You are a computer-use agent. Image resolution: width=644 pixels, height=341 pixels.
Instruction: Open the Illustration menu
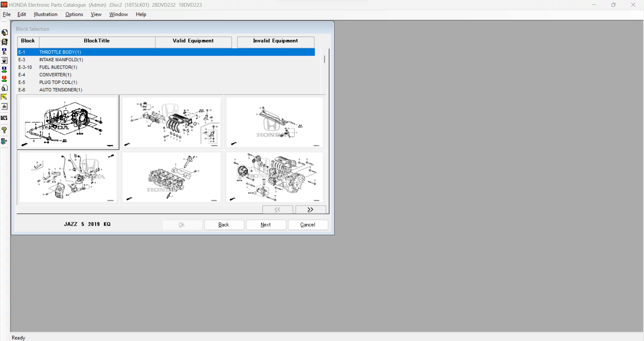click(x=46, y=14)
